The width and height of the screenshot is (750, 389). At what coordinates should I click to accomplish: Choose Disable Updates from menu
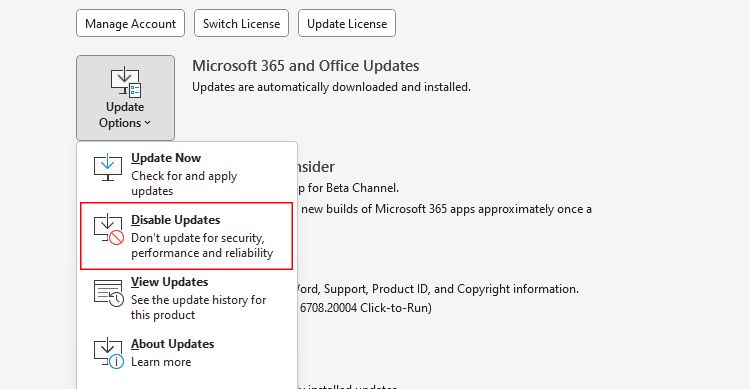pyautogui.click(x=187, y=236)
